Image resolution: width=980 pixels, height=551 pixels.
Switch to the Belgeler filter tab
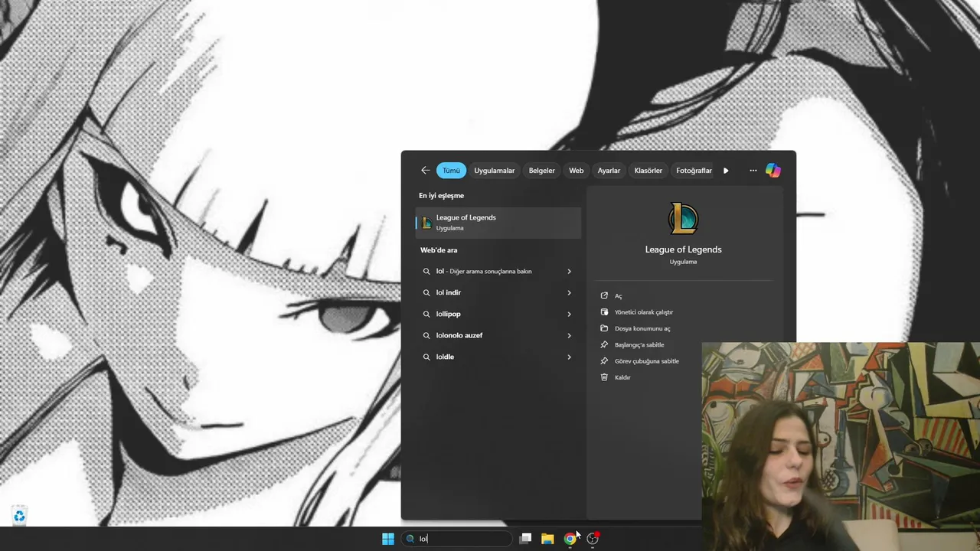coord(541,171)
